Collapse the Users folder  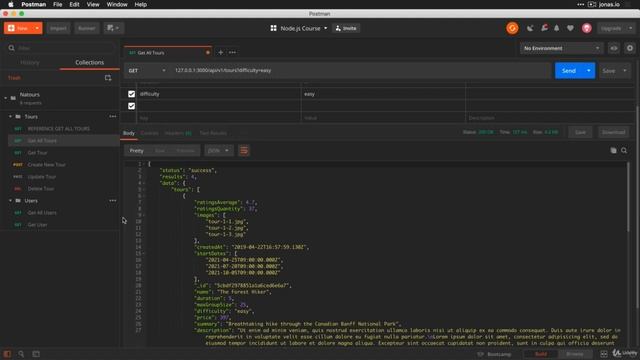(10, 200)
